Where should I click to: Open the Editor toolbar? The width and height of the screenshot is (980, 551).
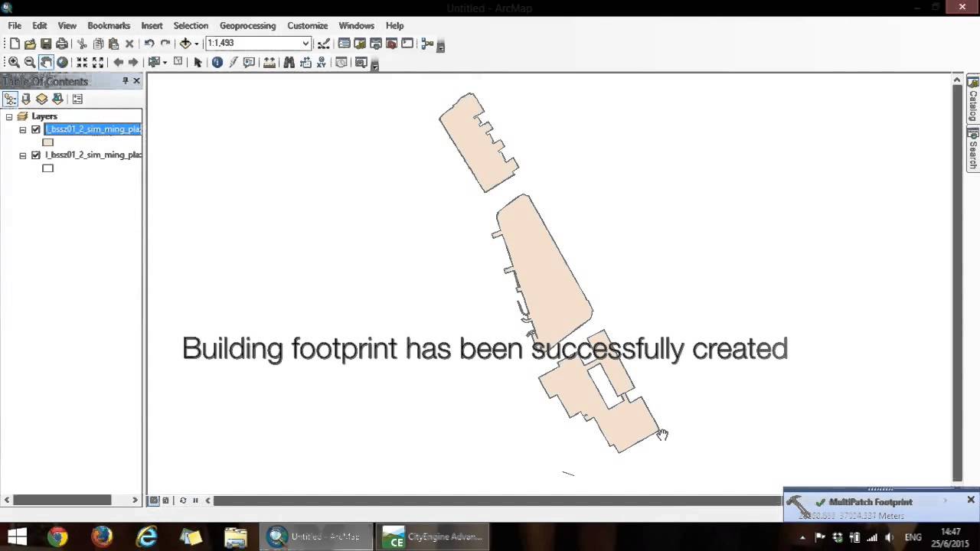click(x=324, y=44)
